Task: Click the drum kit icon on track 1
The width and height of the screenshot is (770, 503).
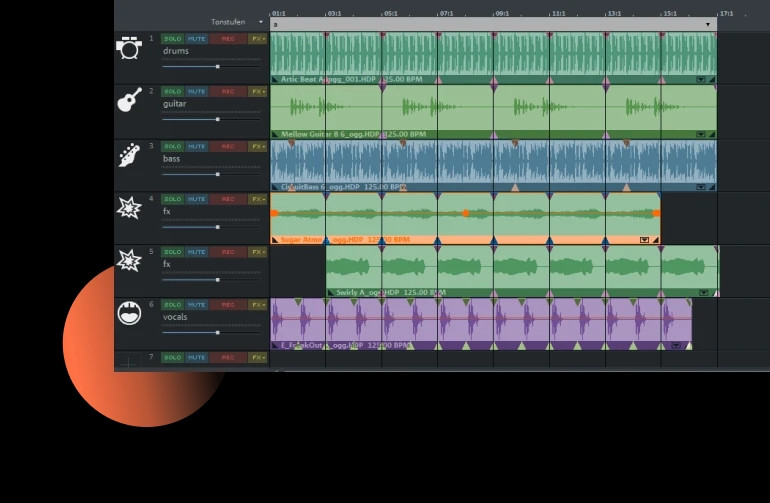Action: click(x=129, y=48)
